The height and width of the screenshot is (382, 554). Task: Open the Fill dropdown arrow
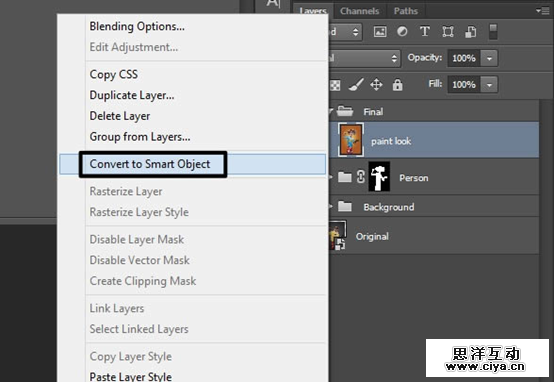[489, 85]
